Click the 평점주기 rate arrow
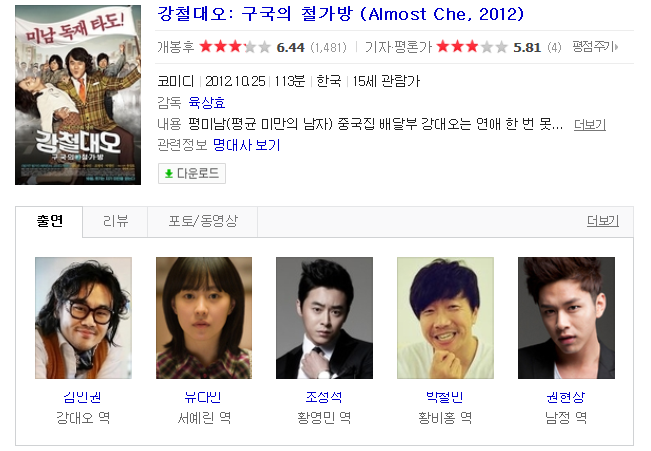The height and width of the screenshot is (451, 651). point(595,47)
